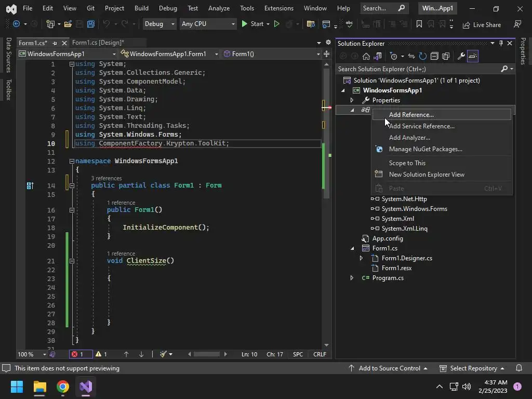Toggle pin on the Form1.cs tab
Viewport: 532px width, 399px height.
coord(55,43)
